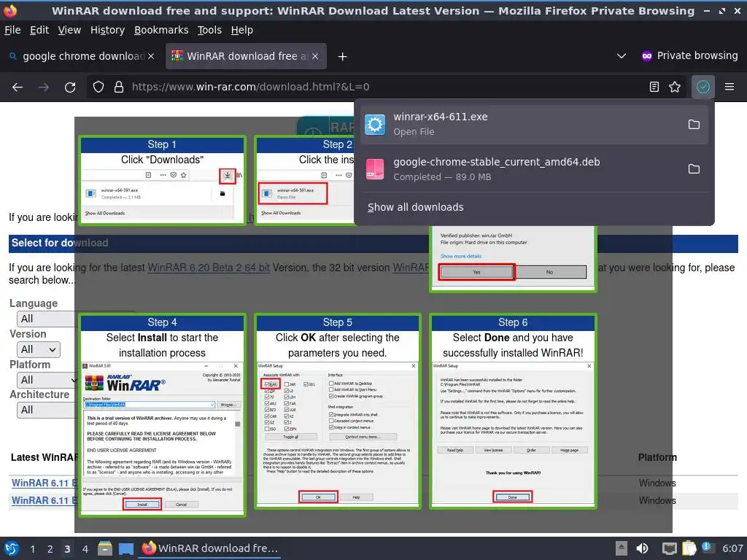Switch to workspace 4

pos(85,549)
